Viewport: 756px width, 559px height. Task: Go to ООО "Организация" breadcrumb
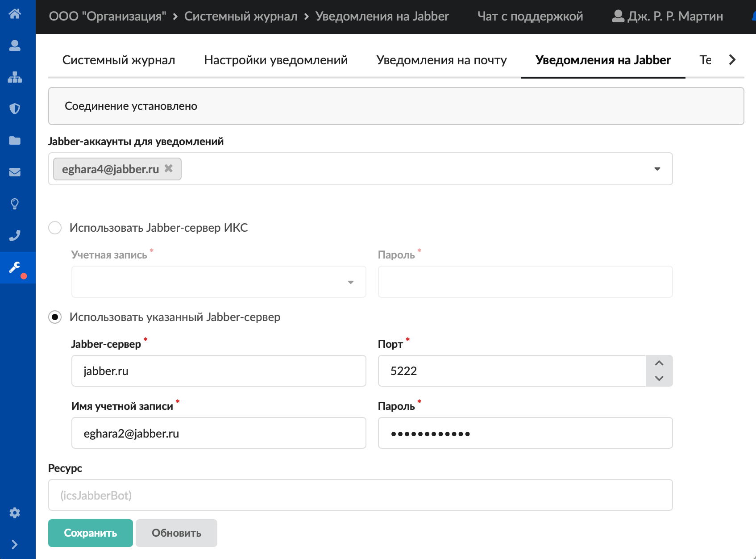click(x=108, y=16)
